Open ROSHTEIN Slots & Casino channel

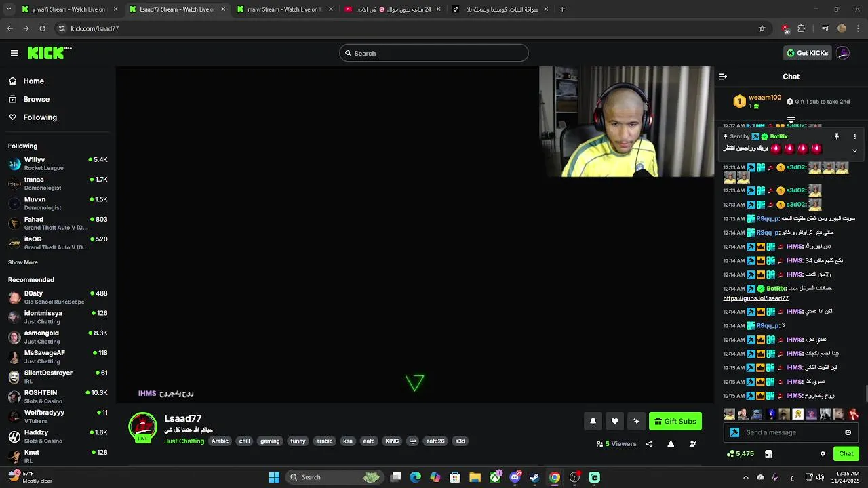point(58,396)
